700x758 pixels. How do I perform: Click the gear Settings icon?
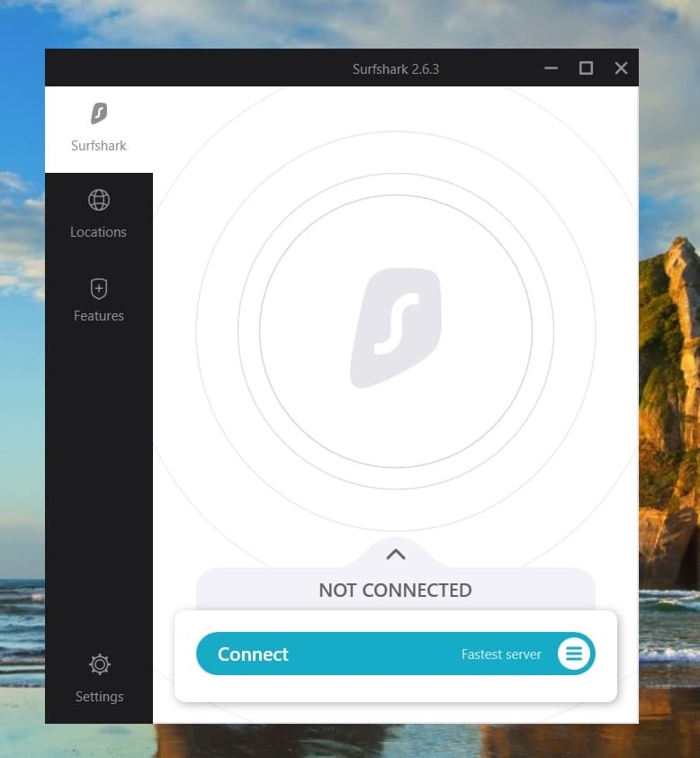click(x=100, y=664)
